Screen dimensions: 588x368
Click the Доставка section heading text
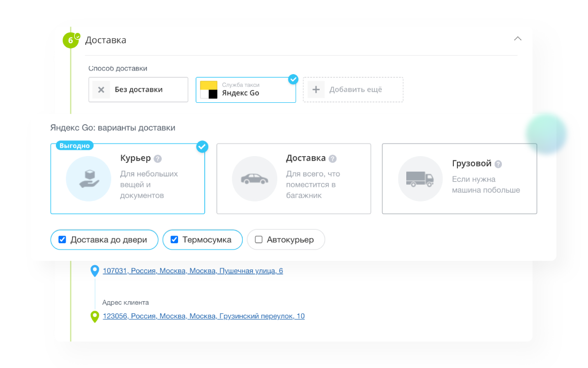106,40
